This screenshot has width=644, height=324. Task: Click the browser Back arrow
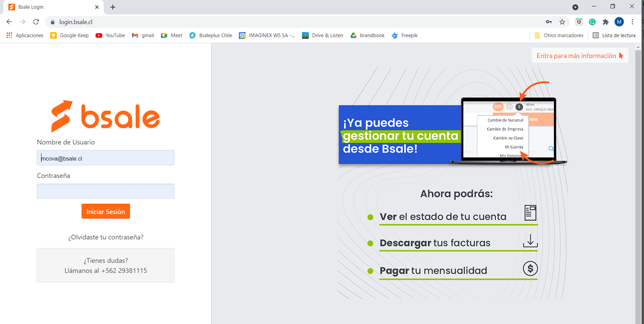click(x=9, y=22)
